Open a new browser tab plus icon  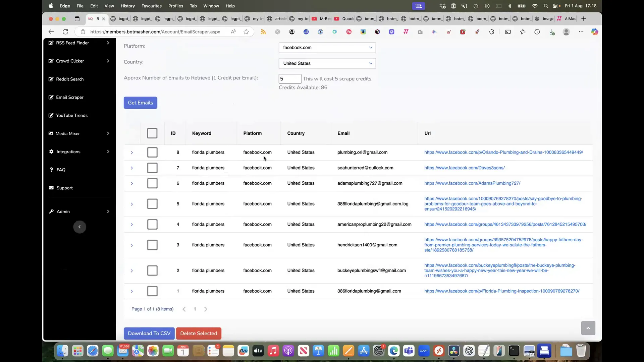(x=584, y=19)
